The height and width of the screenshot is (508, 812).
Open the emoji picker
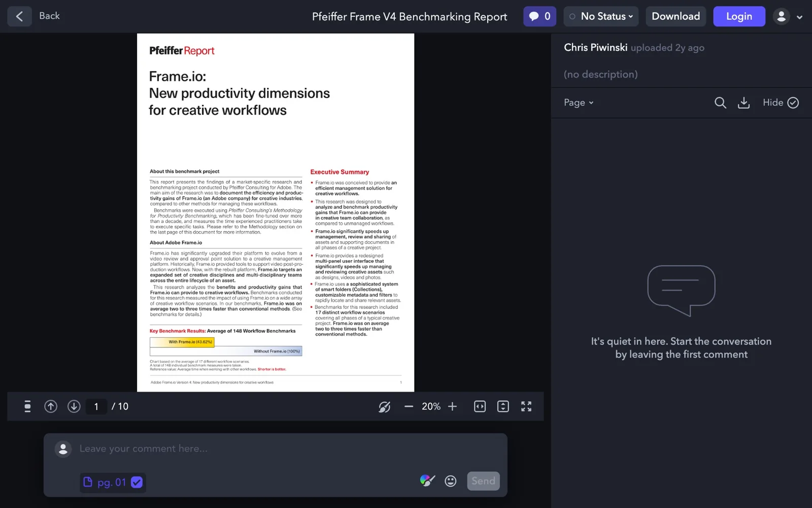pyautogui.click(x=451, y=481)
